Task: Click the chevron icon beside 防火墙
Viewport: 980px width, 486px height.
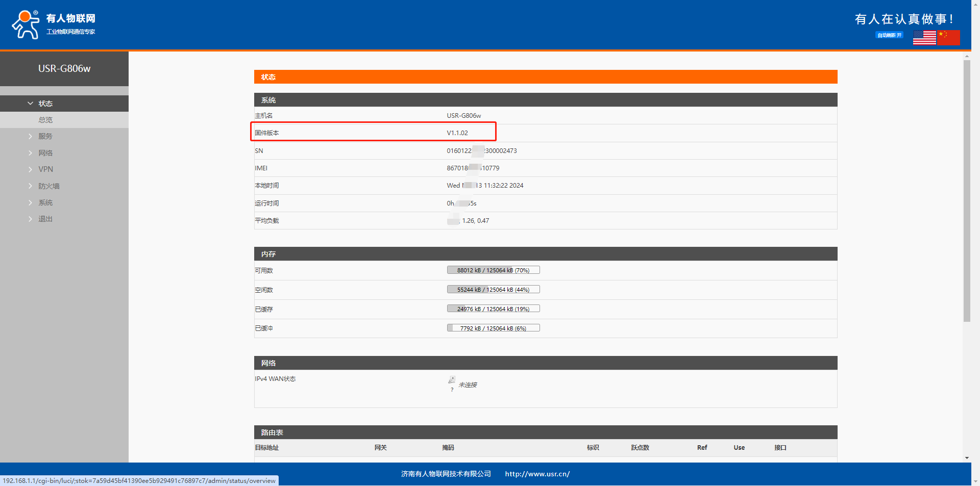Action: click(x=30, y=186)
